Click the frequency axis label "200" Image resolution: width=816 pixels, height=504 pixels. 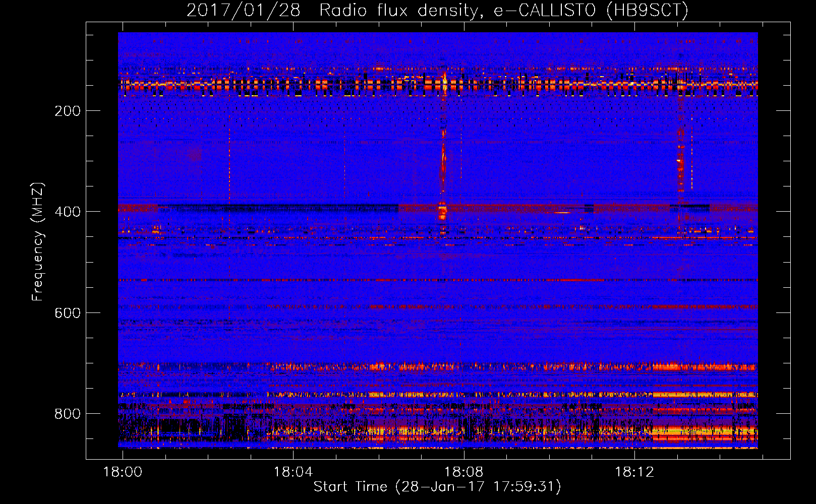(x=67, y=111)
